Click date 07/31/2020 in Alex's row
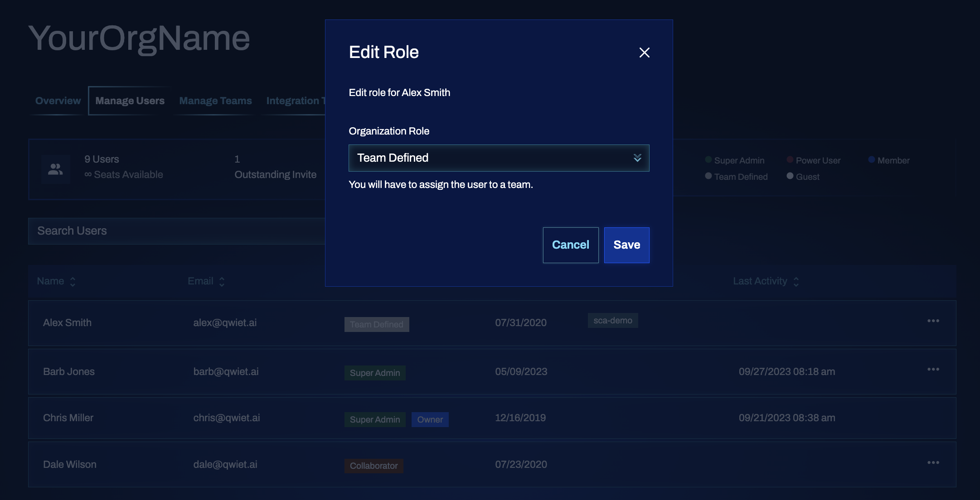Image resolution: width=980 pixels, height=500 pixels. (x=521, y=322)
